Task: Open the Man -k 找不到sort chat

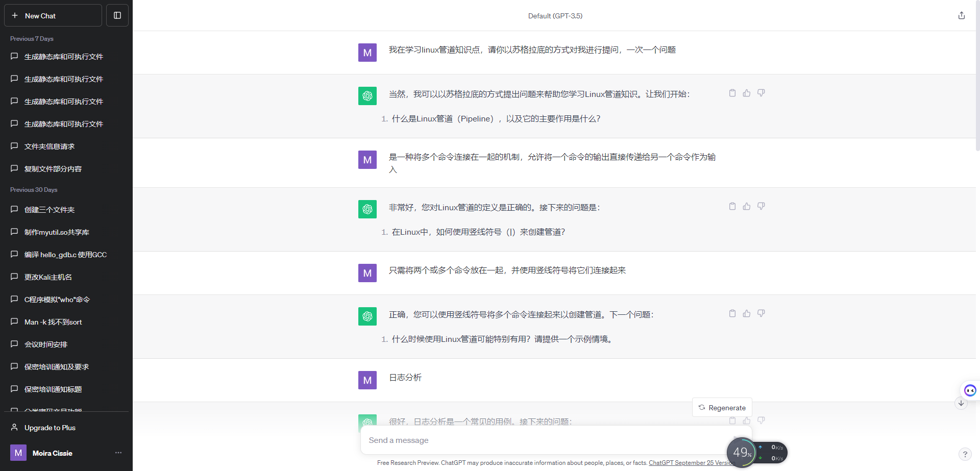Action: coord(53,322)
